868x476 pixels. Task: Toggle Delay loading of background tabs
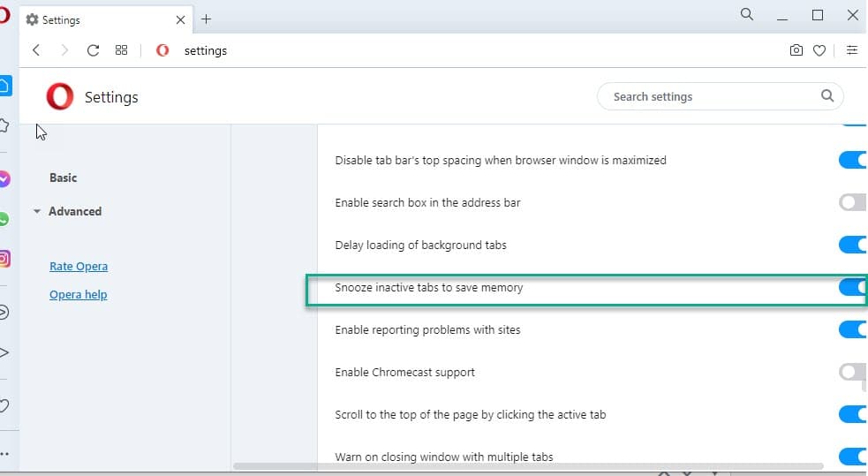(853, 245)
